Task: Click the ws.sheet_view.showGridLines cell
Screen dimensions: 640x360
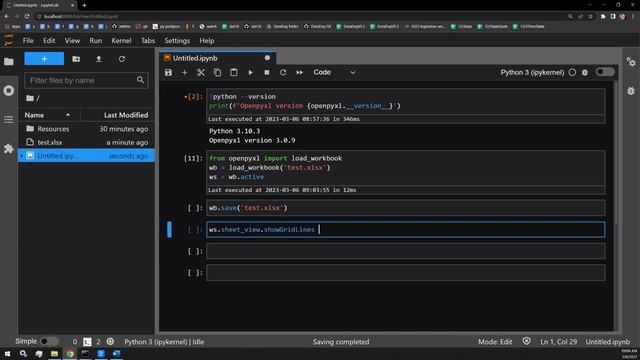Action: (x=405, y=229)
